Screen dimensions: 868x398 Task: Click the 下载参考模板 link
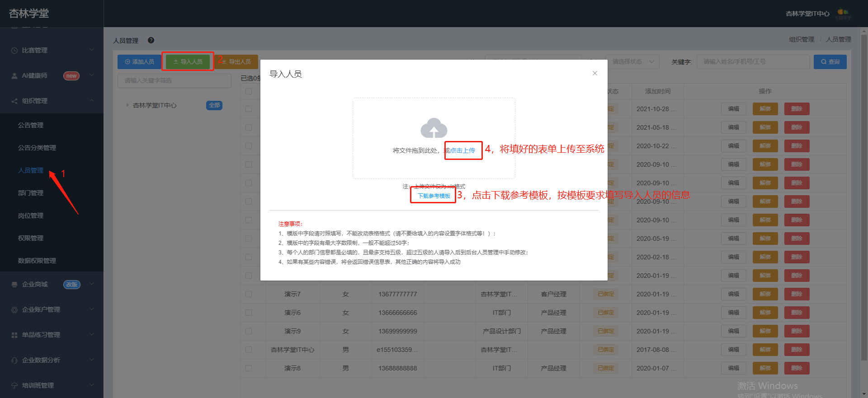point(434,196)
